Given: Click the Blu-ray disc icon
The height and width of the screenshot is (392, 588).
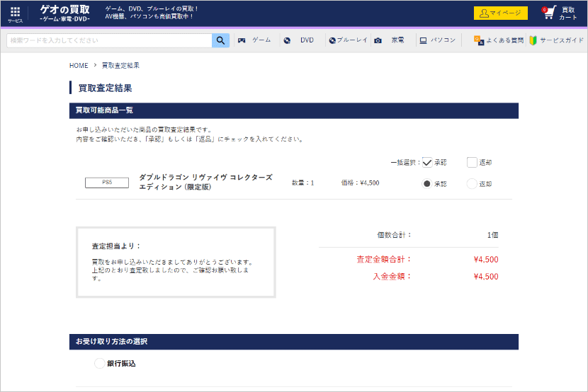Looking at the screenshot, I should 332,40.
